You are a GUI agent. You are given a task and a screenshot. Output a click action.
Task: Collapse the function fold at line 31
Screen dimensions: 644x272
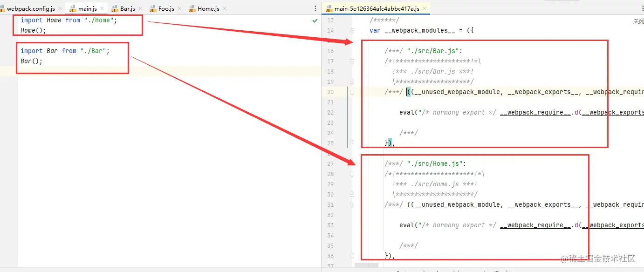352,205
